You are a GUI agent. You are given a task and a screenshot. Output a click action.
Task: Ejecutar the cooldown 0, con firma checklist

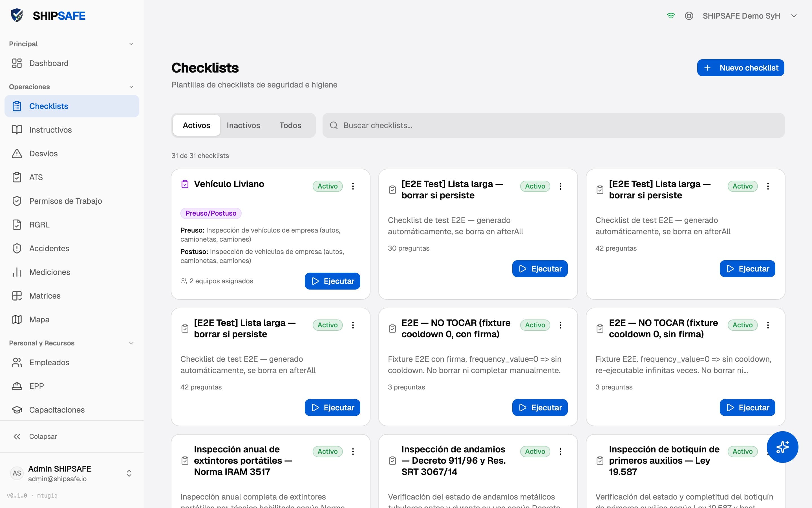[540, 407]
